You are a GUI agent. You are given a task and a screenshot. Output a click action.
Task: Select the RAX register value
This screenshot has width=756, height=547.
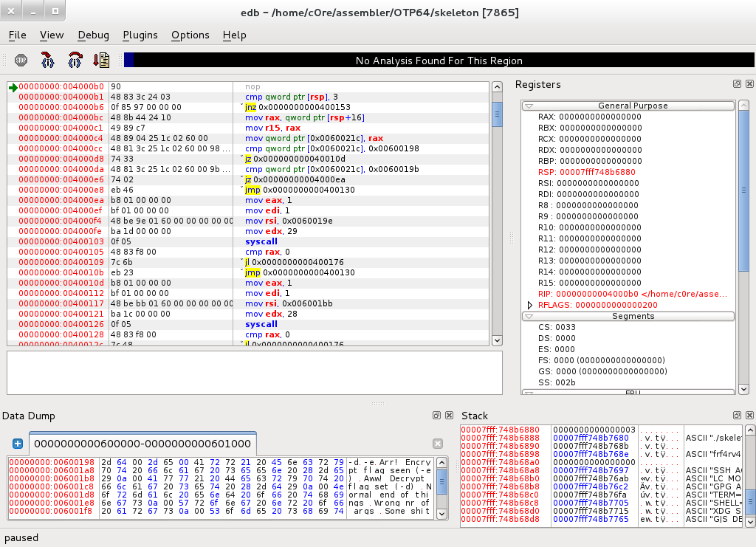point(599,117)
